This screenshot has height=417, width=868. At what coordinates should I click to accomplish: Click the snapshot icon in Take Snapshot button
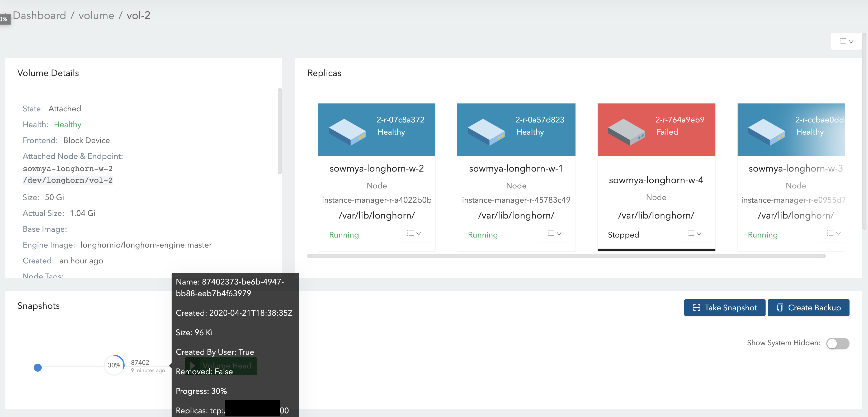[696, 307]
